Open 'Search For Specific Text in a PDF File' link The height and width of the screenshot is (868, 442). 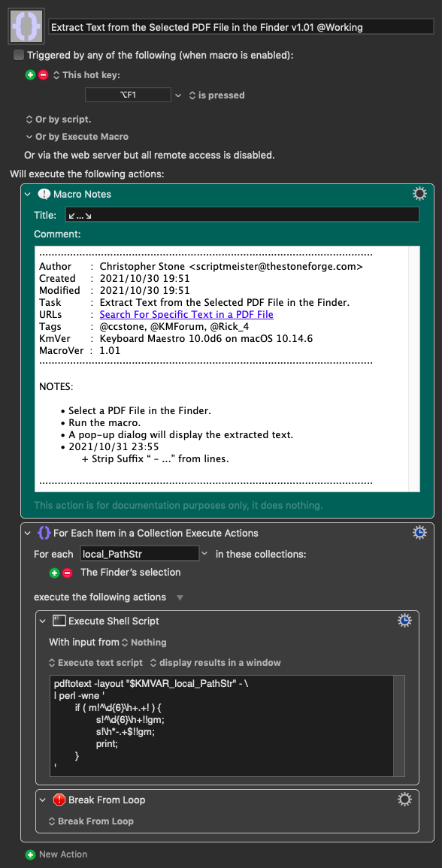(x=186, y=314)
